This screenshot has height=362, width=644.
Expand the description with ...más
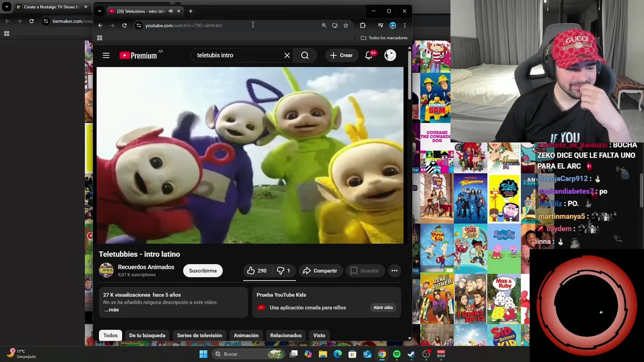[112, 310]
